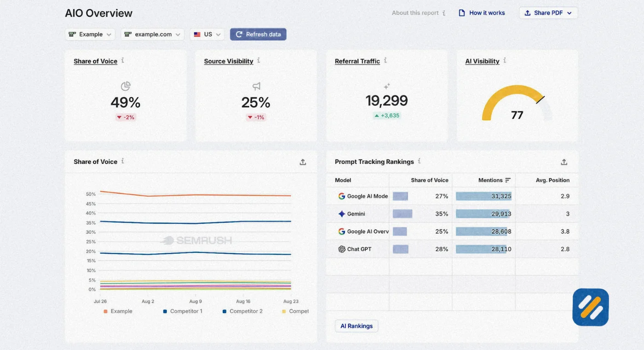Click the -1% change badge
644x350 pixels.
click(x=256, y=117)
